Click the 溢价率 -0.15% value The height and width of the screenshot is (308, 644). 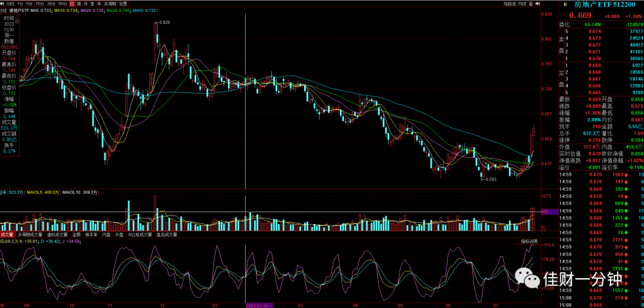636,167
